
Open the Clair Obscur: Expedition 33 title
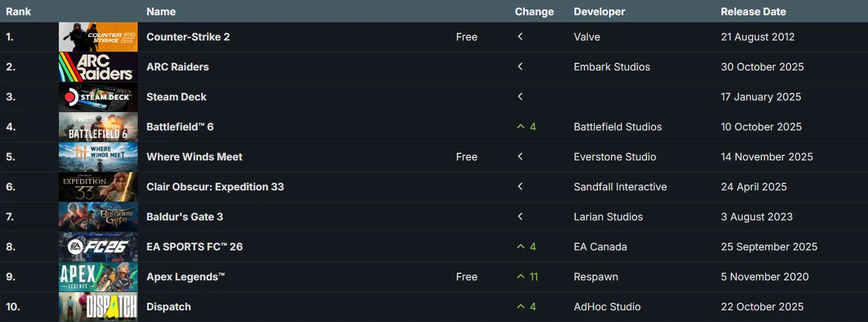coord(215,187)
